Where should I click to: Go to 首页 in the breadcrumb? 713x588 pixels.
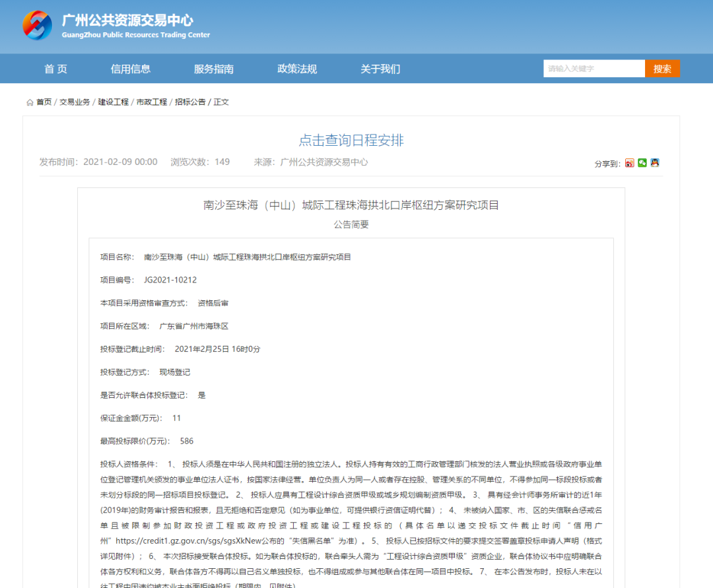coord(44,102)
